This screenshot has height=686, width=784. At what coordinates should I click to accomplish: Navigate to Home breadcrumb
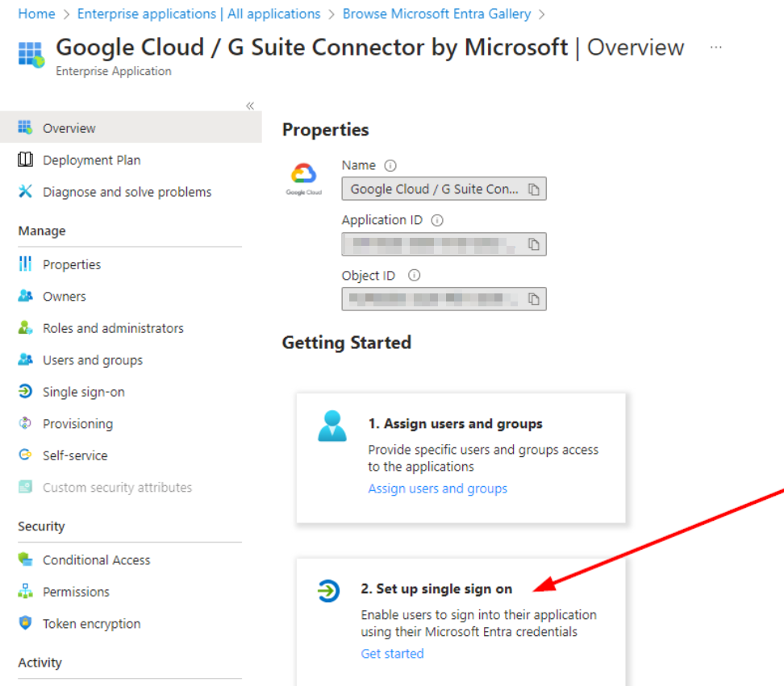point(36,14)
